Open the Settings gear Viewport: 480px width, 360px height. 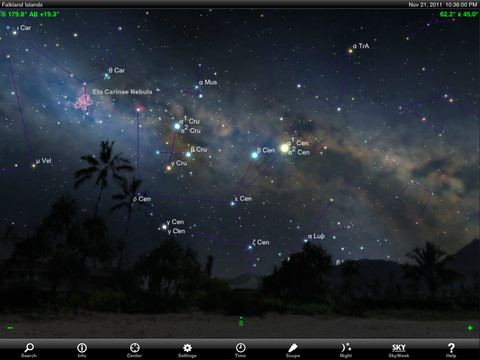[187, 350]
